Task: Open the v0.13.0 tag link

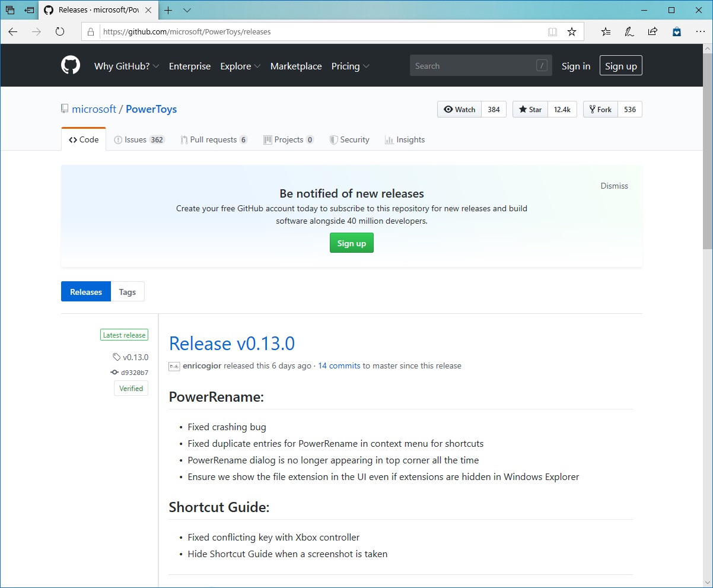Action: point(135,357)
